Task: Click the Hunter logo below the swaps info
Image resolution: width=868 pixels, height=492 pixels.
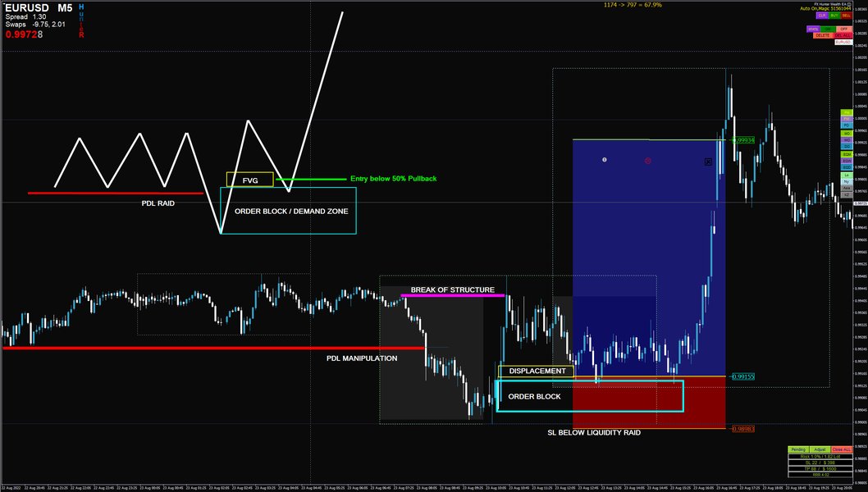Action: coord(80,21)
